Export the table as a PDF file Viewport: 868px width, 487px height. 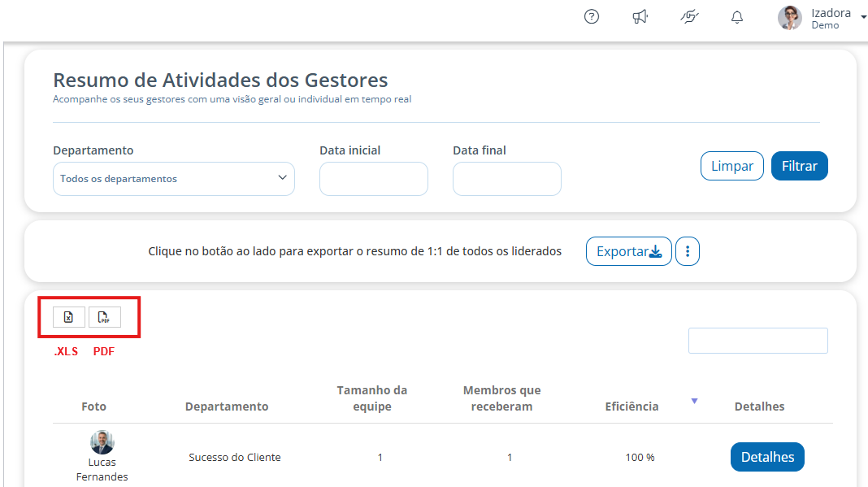(105, 317)
